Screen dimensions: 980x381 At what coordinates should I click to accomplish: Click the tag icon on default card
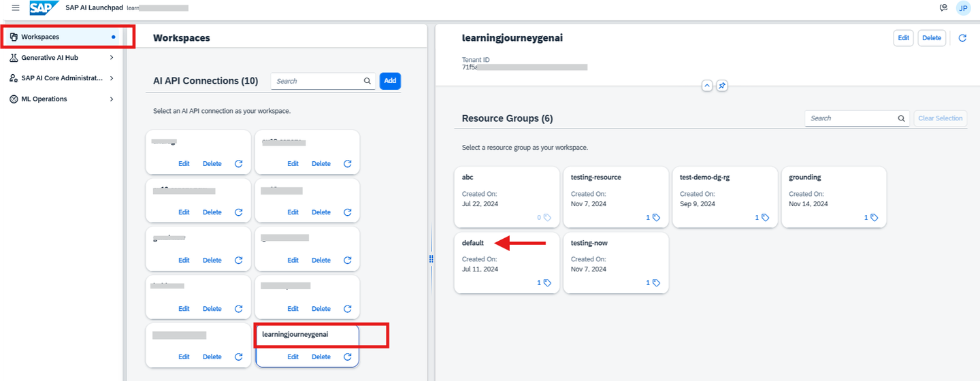pyautogui.click(x=546, y=282)
